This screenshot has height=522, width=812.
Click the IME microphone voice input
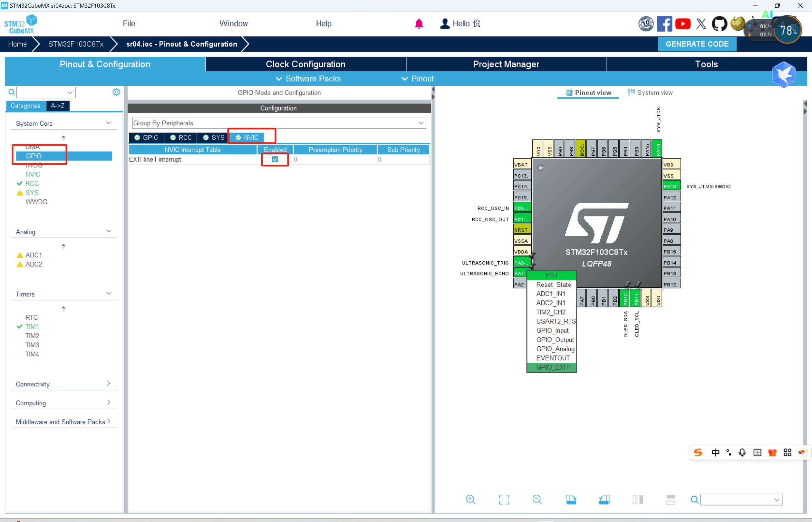click(x=742, y=452)
